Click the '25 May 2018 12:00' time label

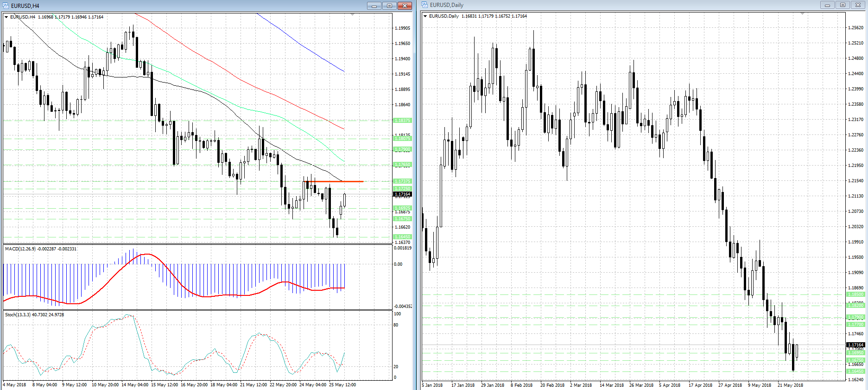[342, 385]
